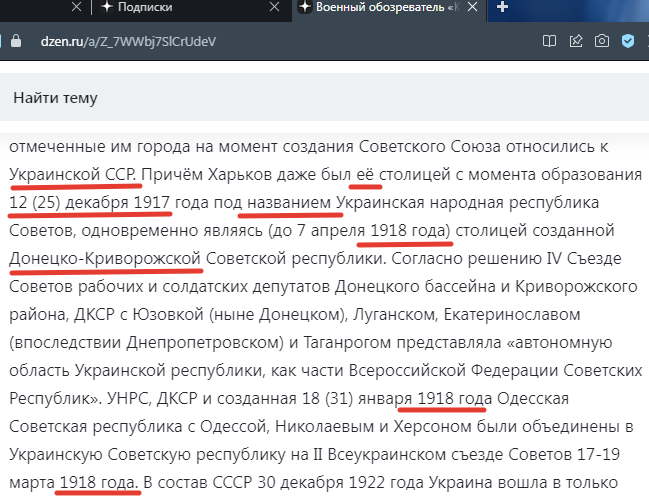
Task: Click the word Екатеринославом
Action: [512, 315]
